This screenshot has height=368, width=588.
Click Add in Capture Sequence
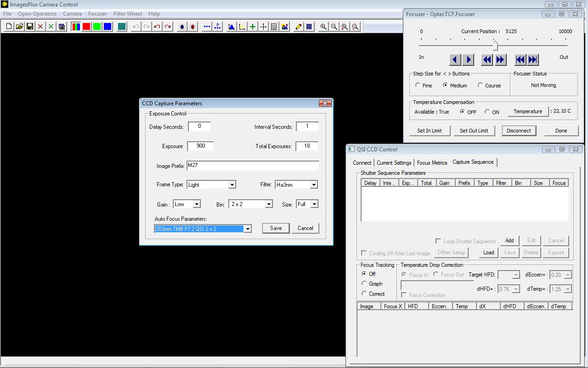coord(509,241)
